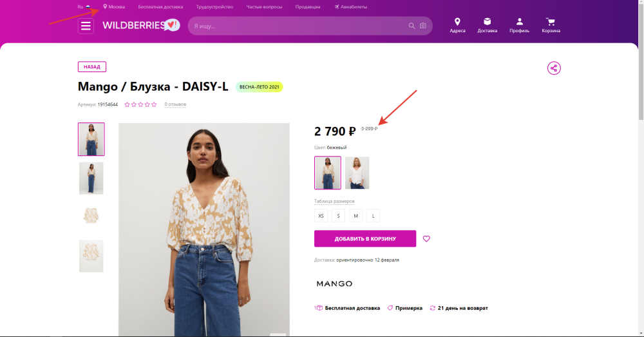Select size M

coord(356,216)
